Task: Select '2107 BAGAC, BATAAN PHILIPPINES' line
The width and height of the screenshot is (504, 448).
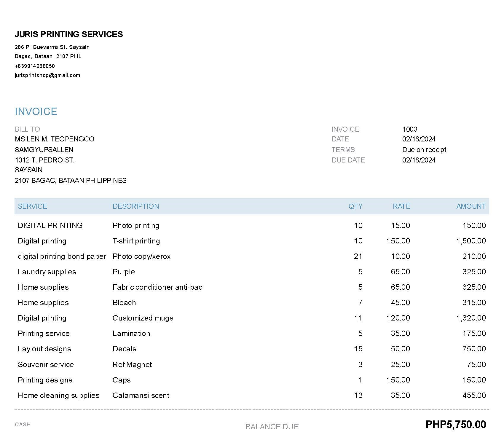Action: pyautogui.click(x=71, y=181)
